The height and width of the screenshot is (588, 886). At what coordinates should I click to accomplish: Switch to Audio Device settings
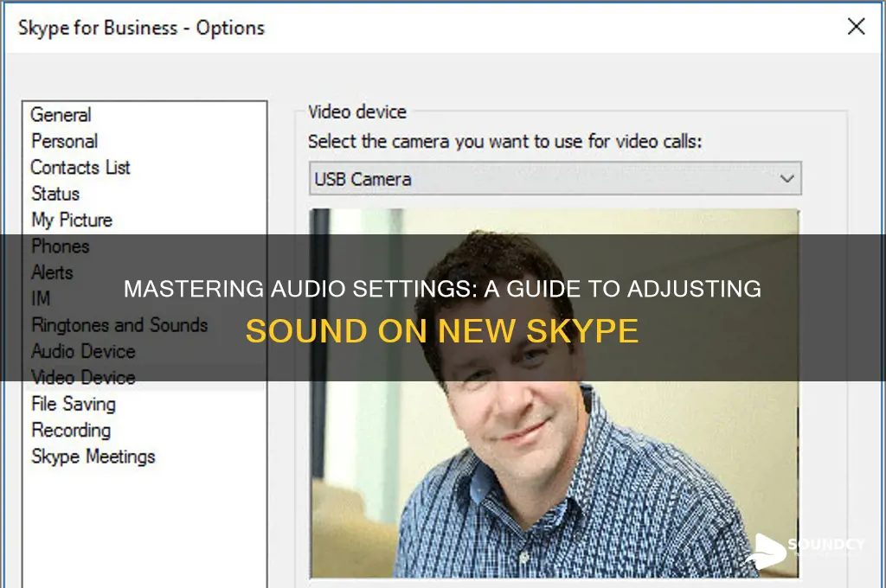(83, 351)
